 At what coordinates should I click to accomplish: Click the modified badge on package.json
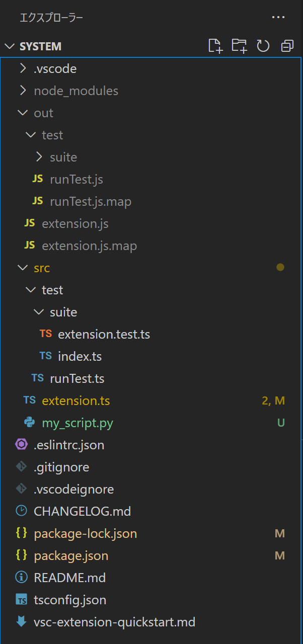(x=280, y=555)
